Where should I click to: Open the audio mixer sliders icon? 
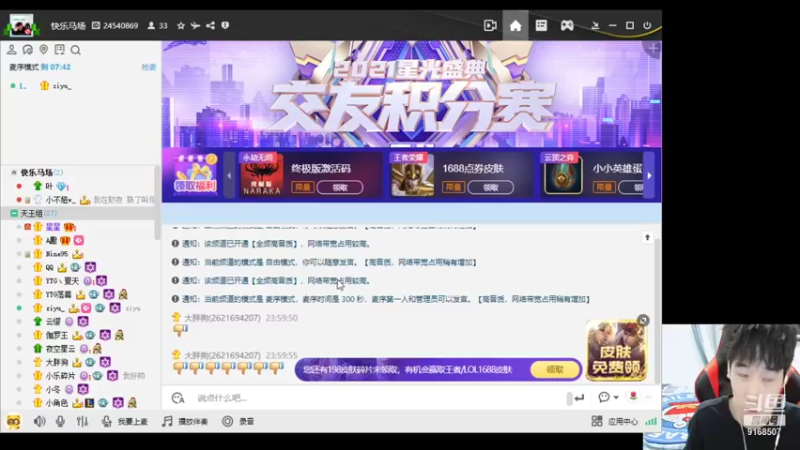(x=82, y=421)
